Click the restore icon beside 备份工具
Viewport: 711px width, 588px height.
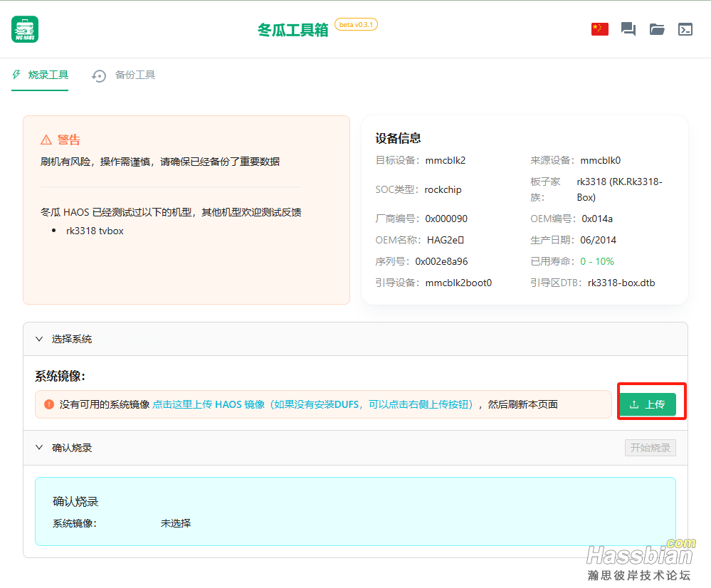tap(98, 75)
